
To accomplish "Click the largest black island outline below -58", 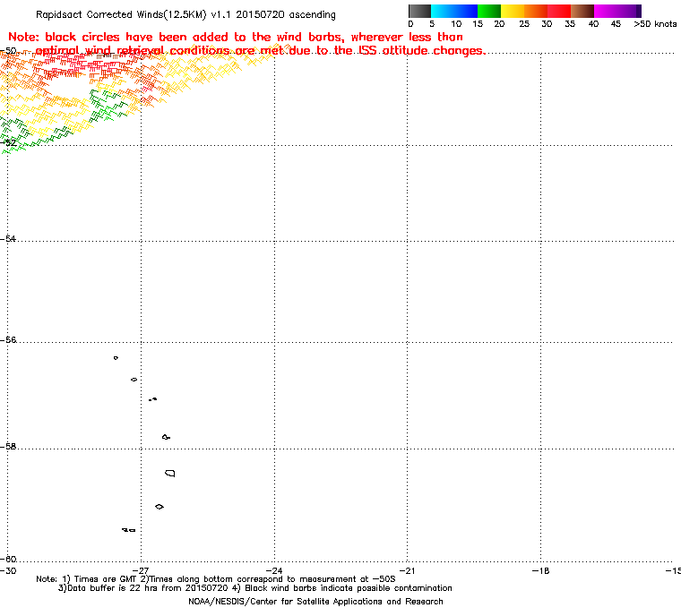I will pyautogui.click(x=170, y=473).
